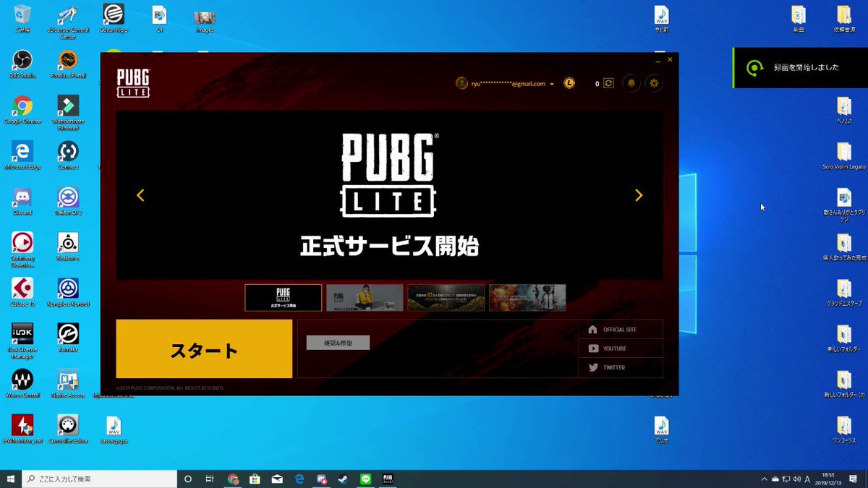This screenshot has width=868, height=488.
Task: Open the Microsoft Edge desktop icon
Action: pos(22,155)
